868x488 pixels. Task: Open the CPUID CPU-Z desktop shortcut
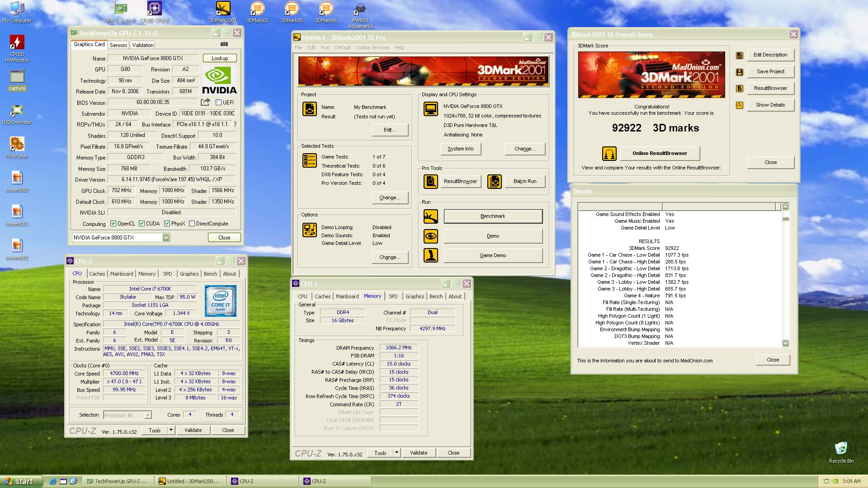(x=154, y=12)
